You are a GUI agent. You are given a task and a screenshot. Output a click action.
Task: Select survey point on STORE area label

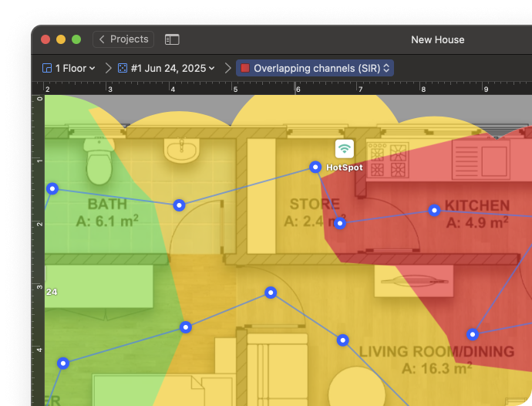coord(340,223)
